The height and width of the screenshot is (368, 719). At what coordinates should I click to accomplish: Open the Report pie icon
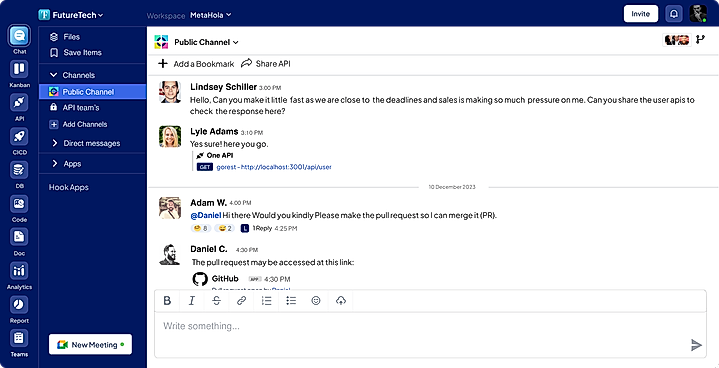tap(19, 305)
